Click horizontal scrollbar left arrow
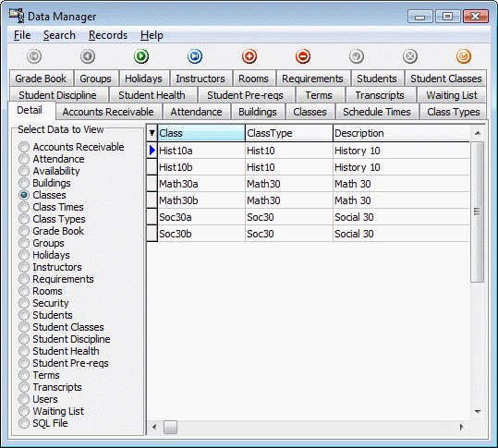This screenshot has height=448, width=498. coord(154,427)
